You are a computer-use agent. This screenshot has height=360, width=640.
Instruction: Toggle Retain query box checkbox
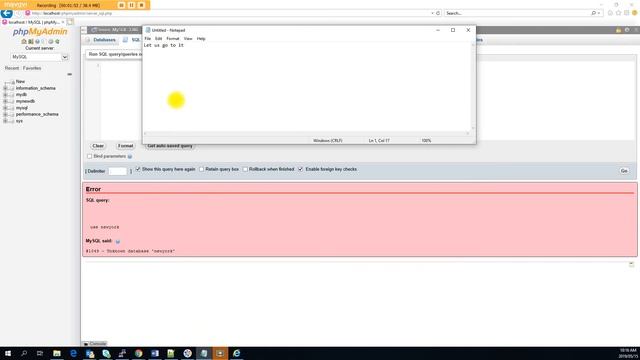(x=202, y=169)
